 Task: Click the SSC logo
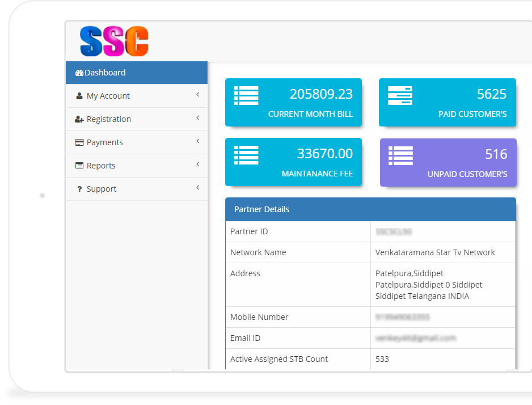click(x=113, y=40)
